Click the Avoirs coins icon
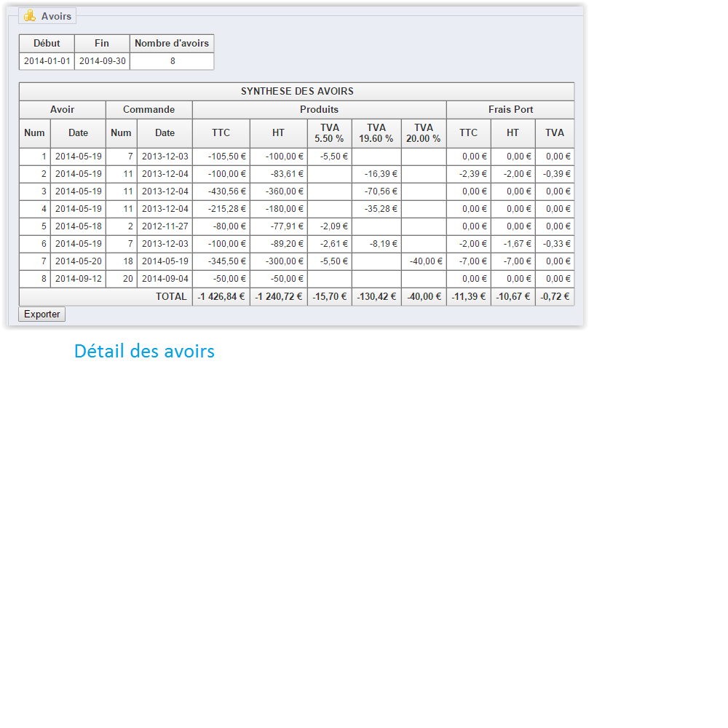 [30, 16]
